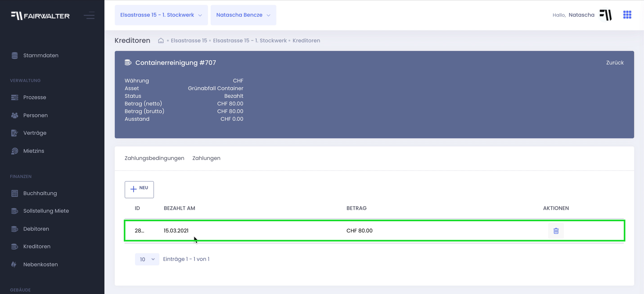Click the Ausstand value CHF 0.00
The width and height of the screenshot is (644, 294).
click(232, 119)
